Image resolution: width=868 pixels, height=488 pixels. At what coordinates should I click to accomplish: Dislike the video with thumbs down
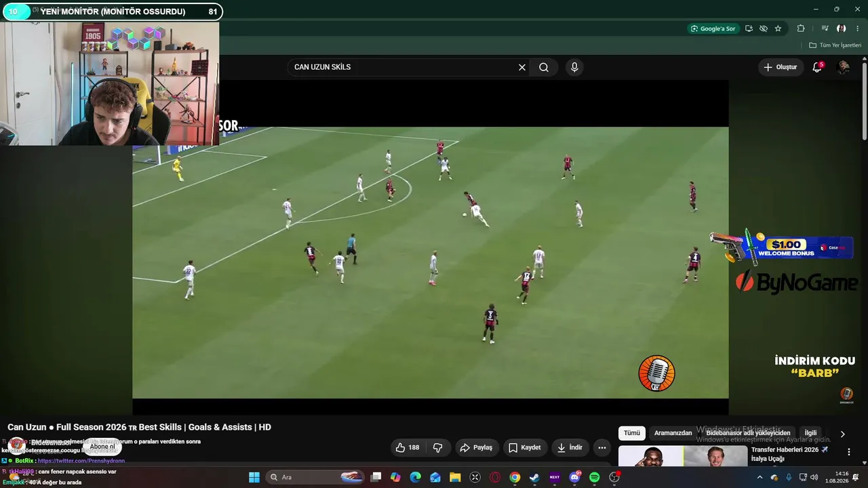point(438,447)
